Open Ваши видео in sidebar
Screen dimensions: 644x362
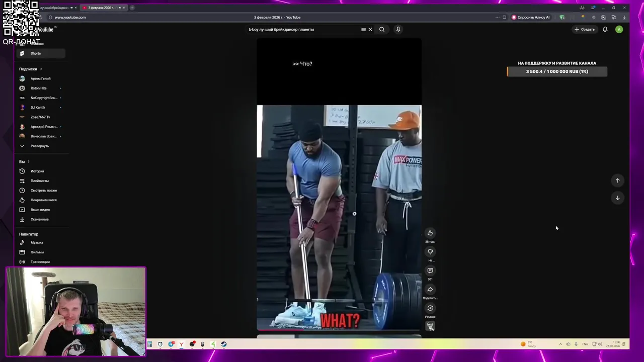coord(40,209)
